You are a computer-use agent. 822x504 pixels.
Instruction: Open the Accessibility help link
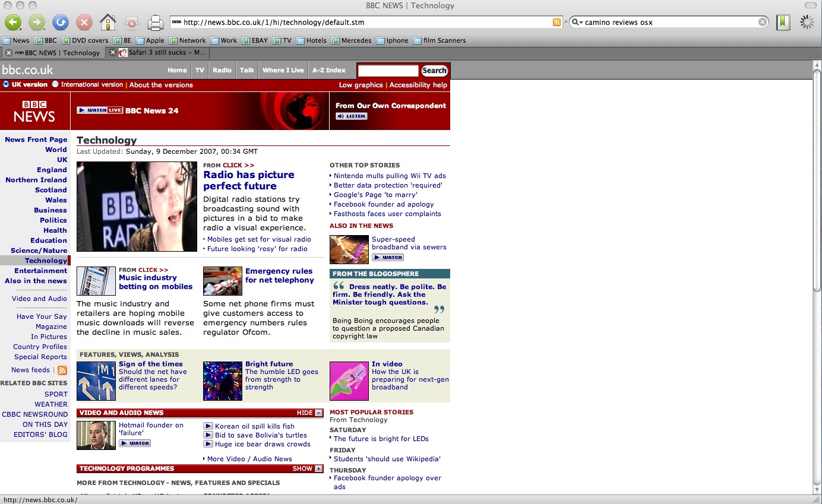pyautogui.click(x=418, y=85)
